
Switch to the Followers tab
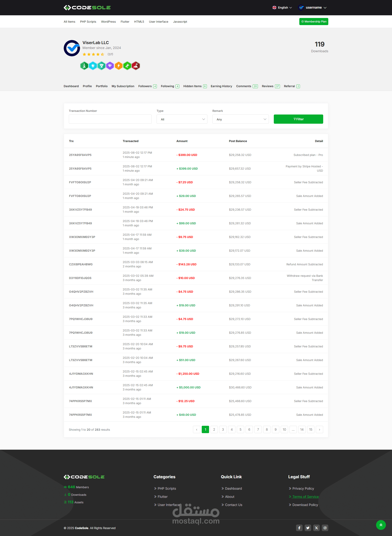tap(148, 86)
